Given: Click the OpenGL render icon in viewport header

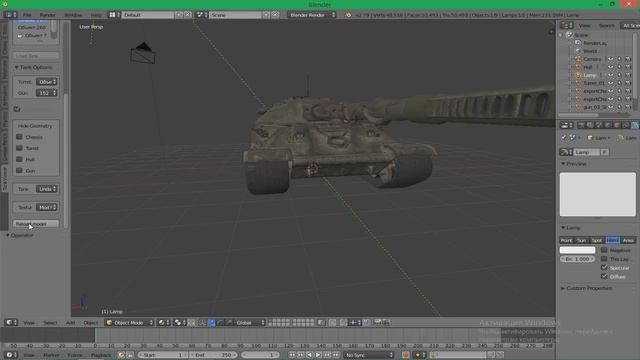Looking at the screenshot, I should click(x=377, y=323).
